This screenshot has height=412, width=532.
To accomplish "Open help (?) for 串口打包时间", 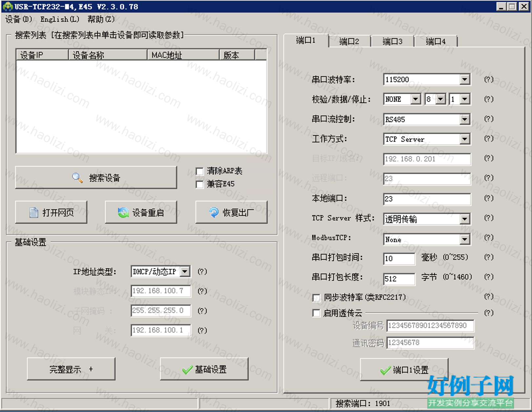I will 489,257.
